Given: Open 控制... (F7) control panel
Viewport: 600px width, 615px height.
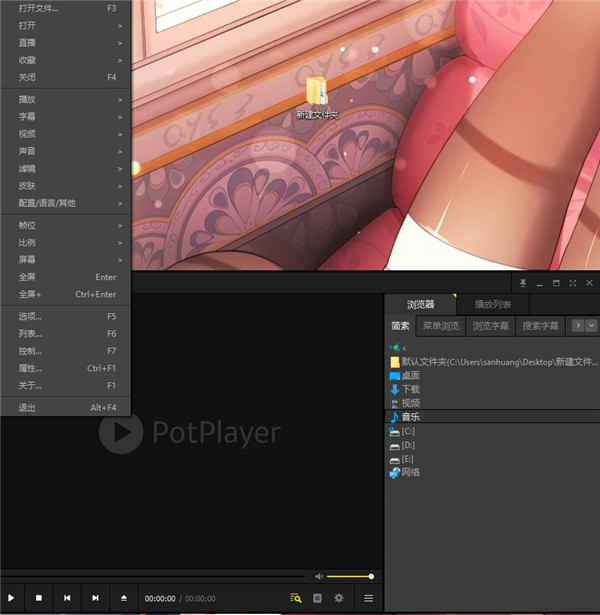Looking at the screenshot, I should (x=66, y=351).
